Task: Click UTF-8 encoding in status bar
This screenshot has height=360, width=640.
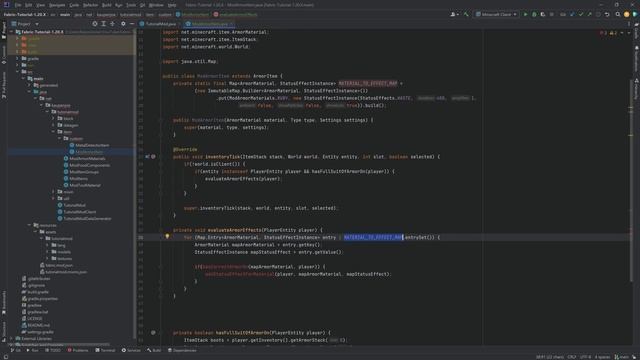Action: [x=585, y=357]
